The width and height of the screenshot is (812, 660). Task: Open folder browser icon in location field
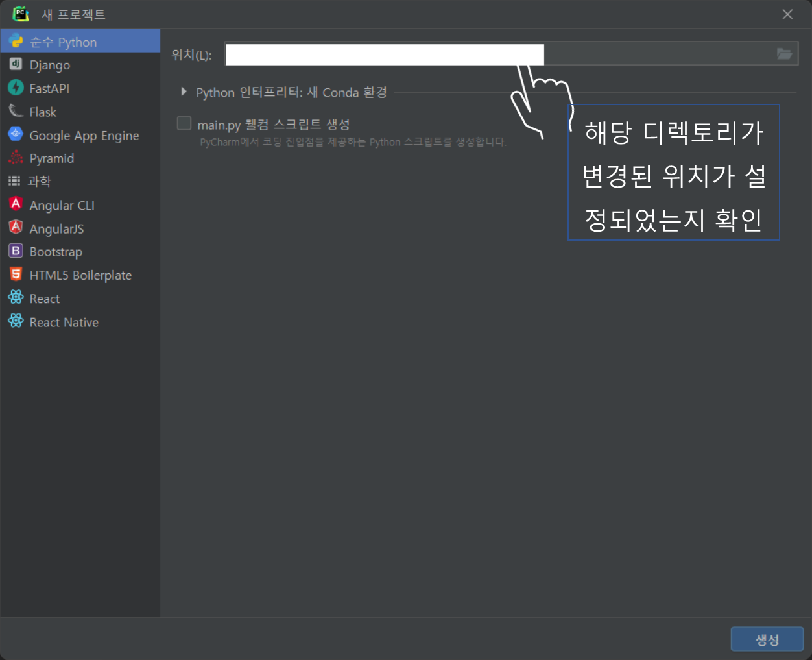click(x=784, y=54)
